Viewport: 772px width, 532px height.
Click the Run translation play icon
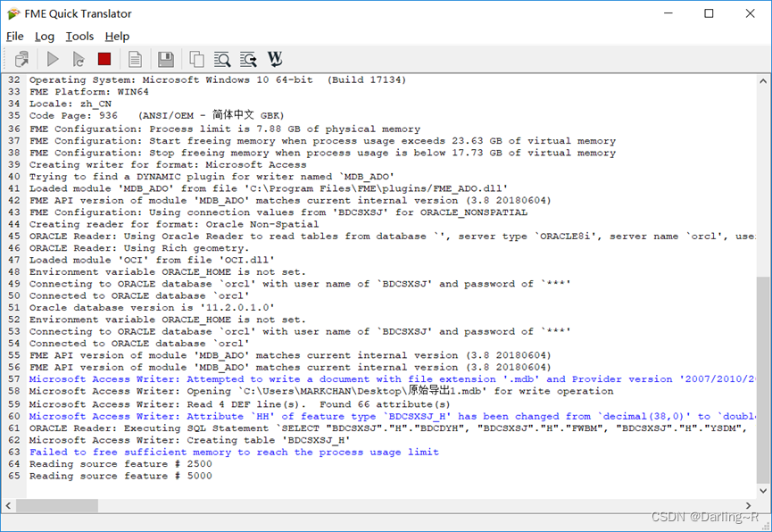(x=53, y=59)
